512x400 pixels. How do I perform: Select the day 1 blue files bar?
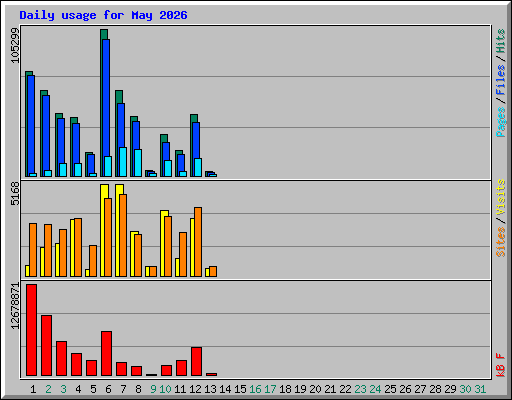pos(31,125)
